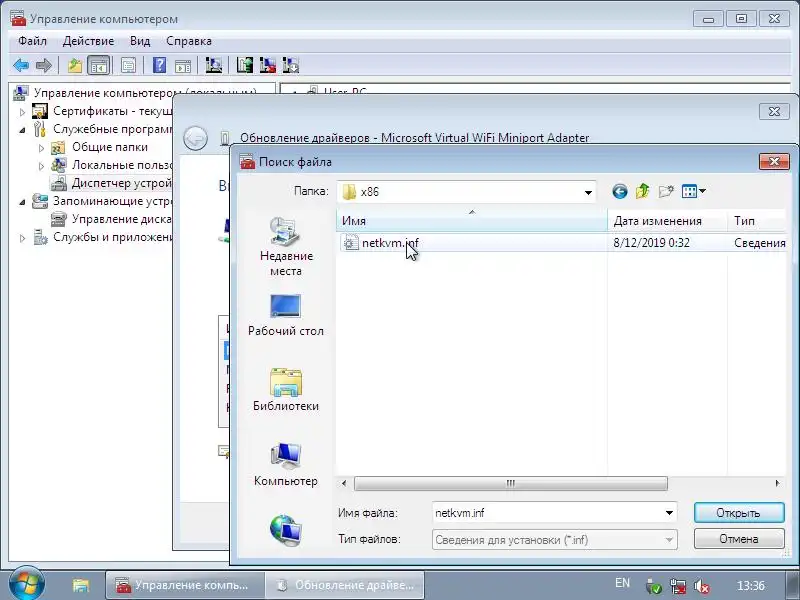This screenshot has height=600, width=800.
Task: Click the right scroll arrow of file list
Action: tap(777, 483)
